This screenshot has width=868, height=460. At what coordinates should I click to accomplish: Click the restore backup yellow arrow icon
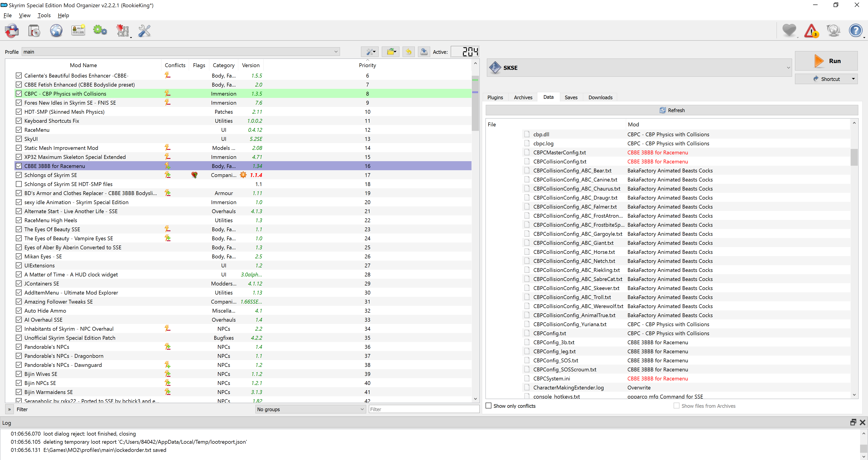(x=408, y=52)
